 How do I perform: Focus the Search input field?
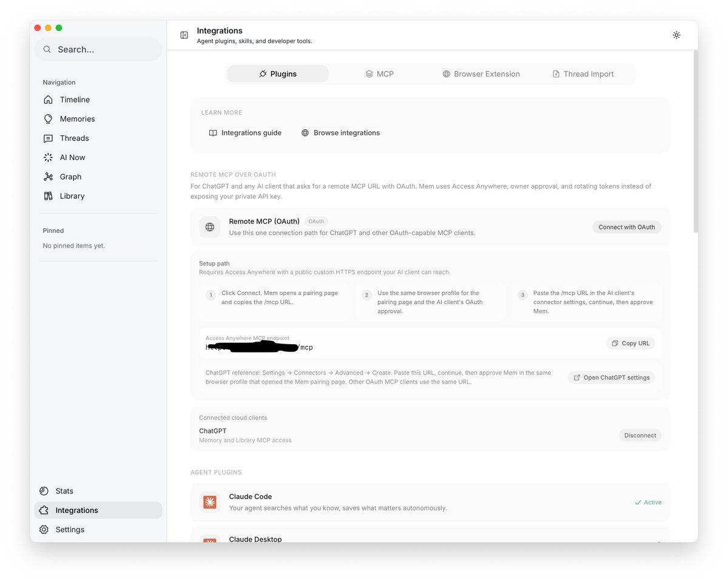click(98, 49)
